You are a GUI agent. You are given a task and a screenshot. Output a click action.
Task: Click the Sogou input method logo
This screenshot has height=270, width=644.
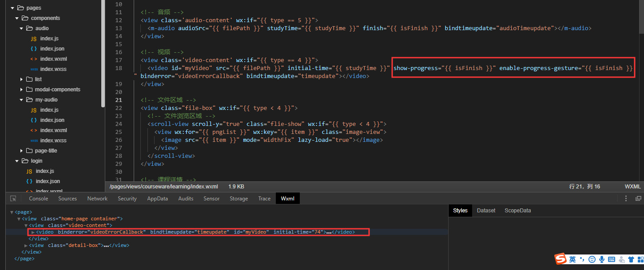coord(561,259)
